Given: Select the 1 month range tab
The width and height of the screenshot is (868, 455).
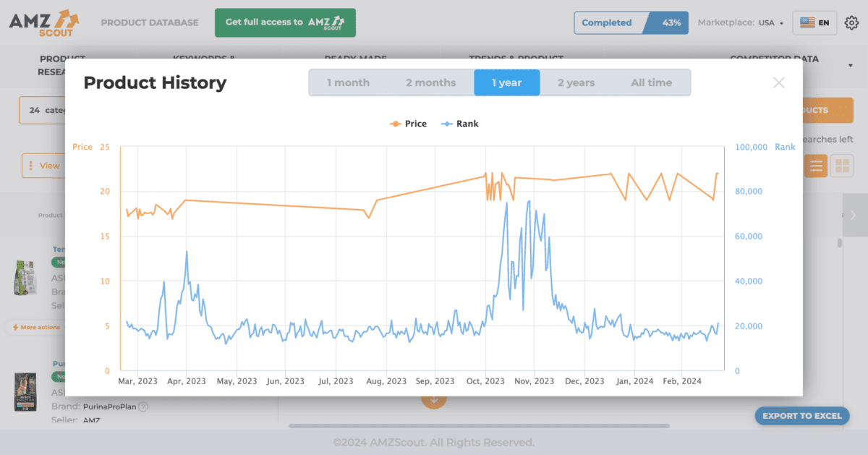Looking at the screenshot, I should point(348,82).
